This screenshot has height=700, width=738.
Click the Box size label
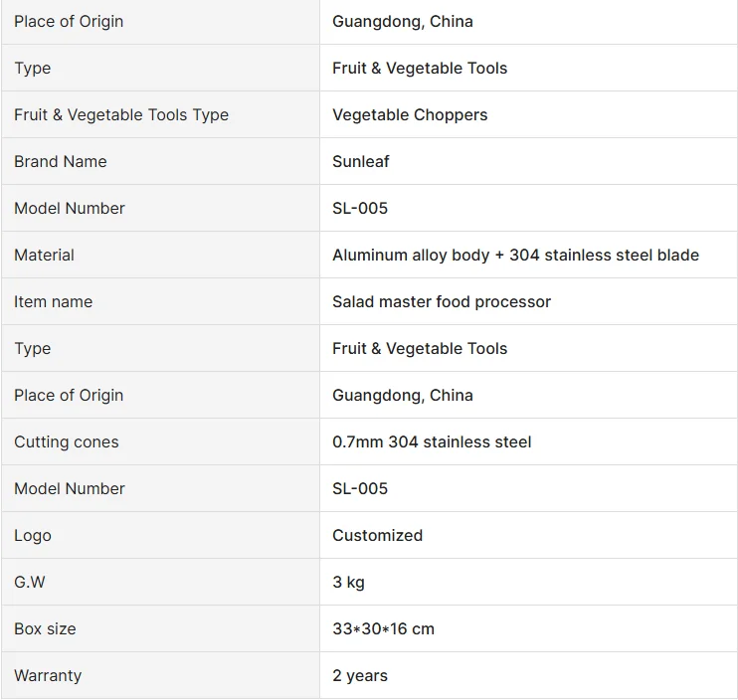pyautogui.click(x=45, y=628)
